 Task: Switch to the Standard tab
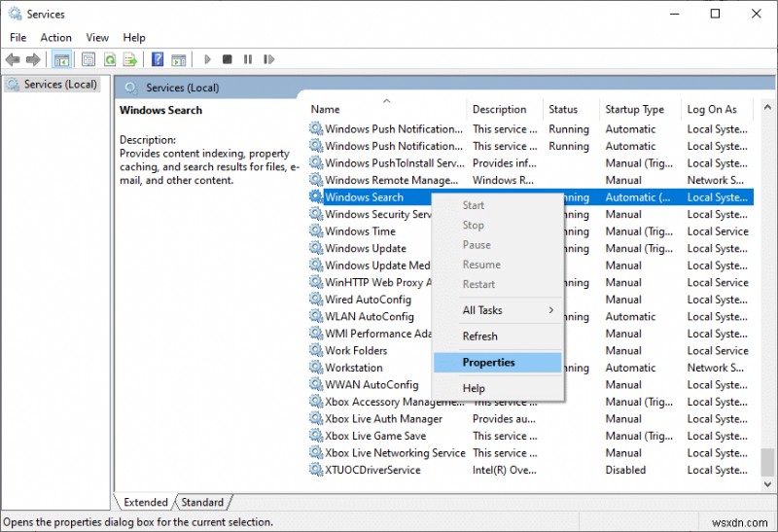(202, 502)
